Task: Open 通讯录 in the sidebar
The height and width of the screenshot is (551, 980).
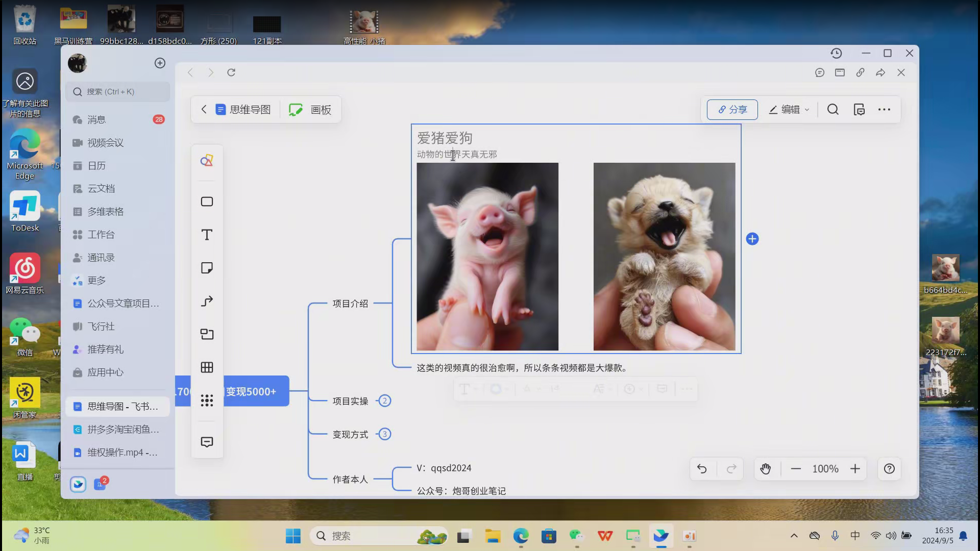Action: (x=118, y=258)
